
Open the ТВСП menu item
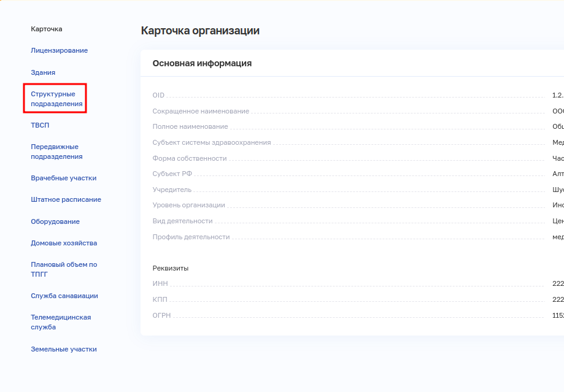pos(40,126)
